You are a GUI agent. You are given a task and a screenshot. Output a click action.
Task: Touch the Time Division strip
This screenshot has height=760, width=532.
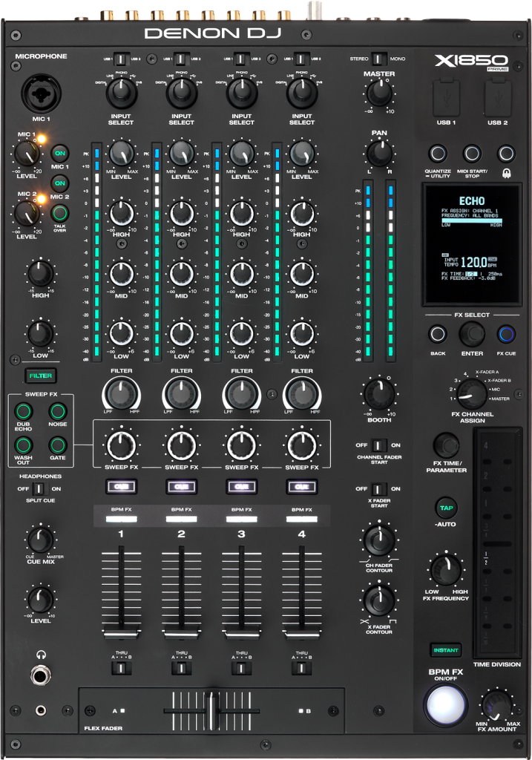click(x=493, y=542)
